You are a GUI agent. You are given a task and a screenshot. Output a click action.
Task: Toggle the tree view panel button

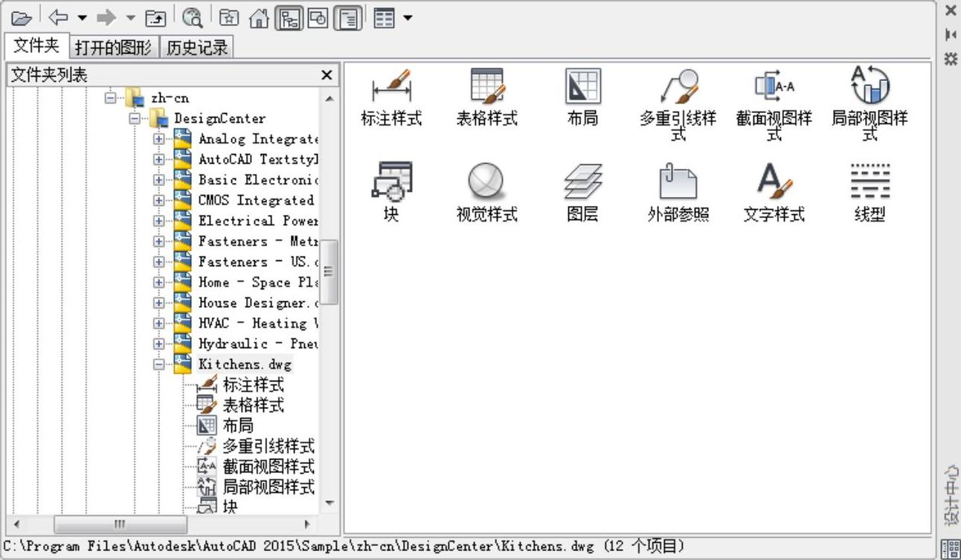pos(289,18)
